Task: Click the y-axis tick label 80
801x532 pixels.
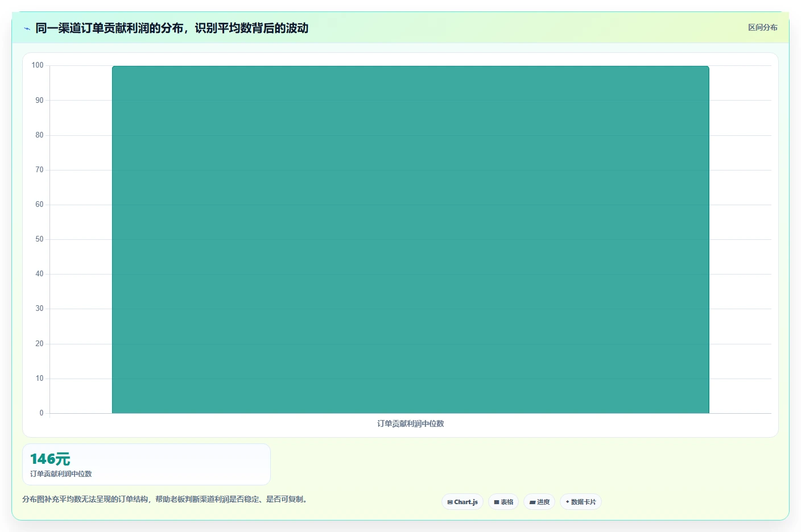Action: (39, 135)
